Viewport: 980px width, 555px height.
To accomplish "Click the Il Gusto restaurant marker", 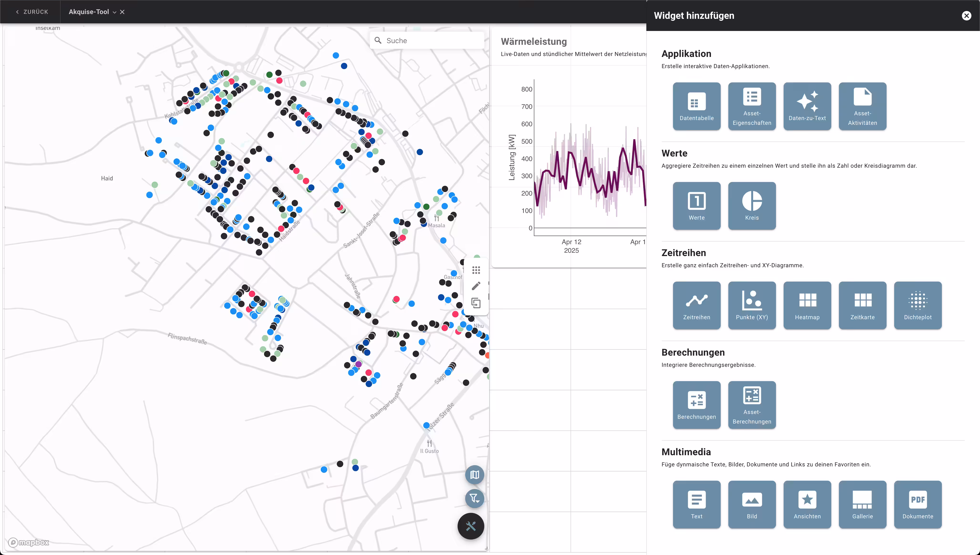I will point(429,443).
